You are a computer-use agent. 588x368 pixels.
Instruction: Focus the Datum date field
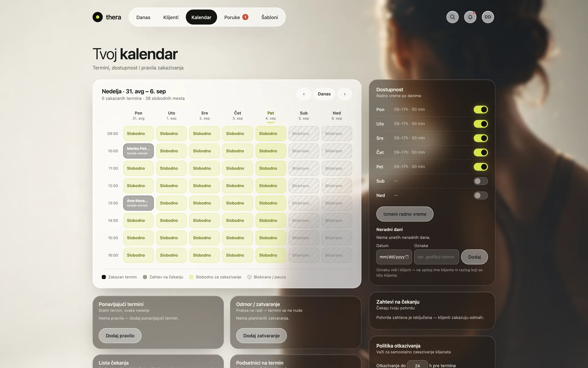[x=394, y=257]
